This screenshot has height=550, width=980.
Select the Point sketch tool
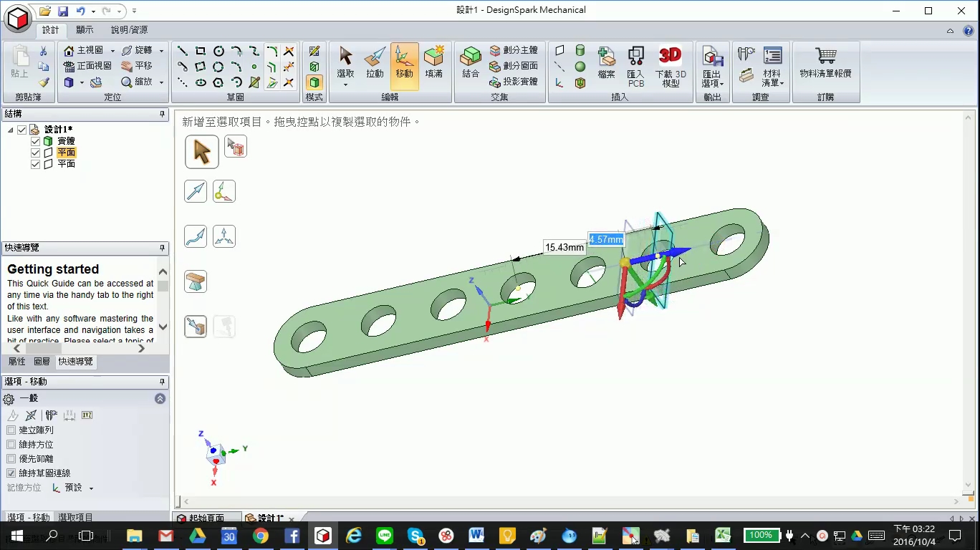tap(254, 67)
